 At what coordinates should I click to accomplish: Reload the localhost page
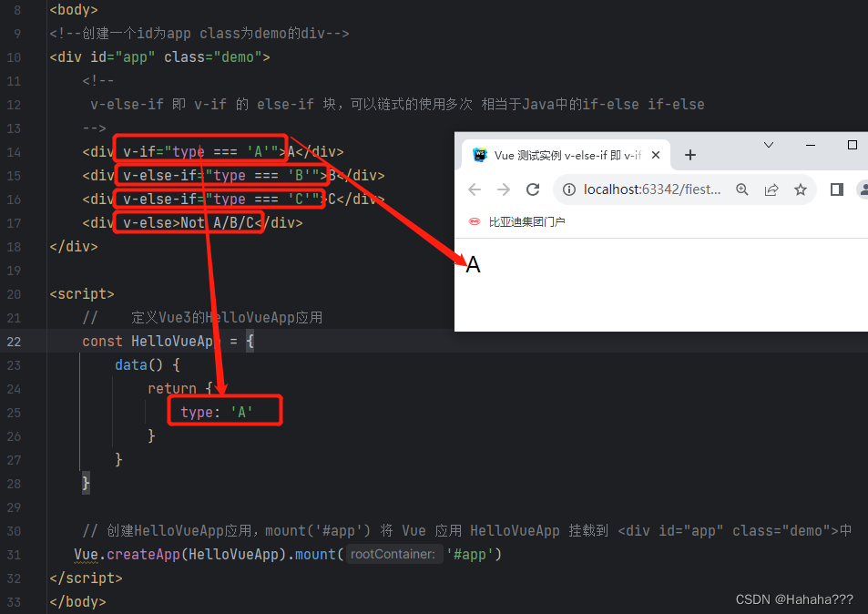click(533, 189)
